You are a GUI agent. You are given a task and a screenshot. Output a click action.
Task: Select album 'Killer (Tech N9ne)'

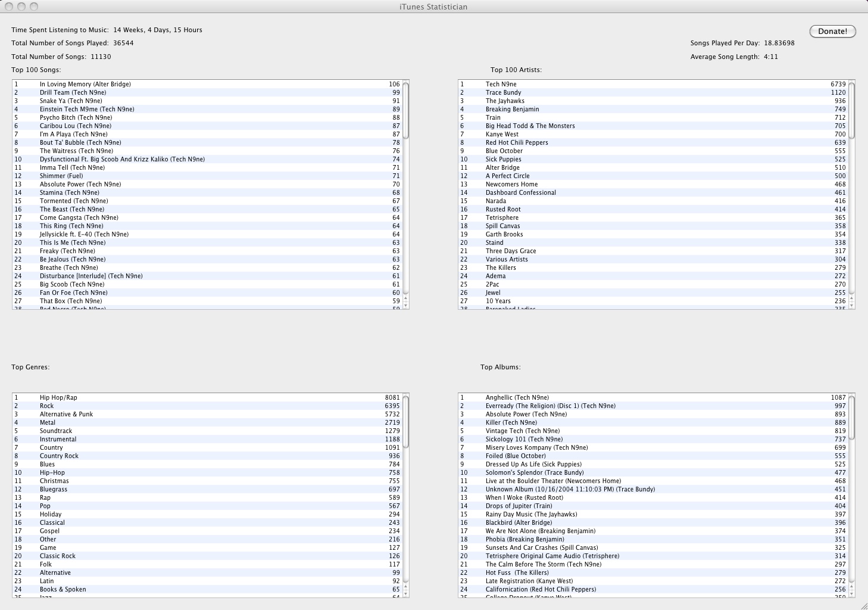click(x=653, y=422)
